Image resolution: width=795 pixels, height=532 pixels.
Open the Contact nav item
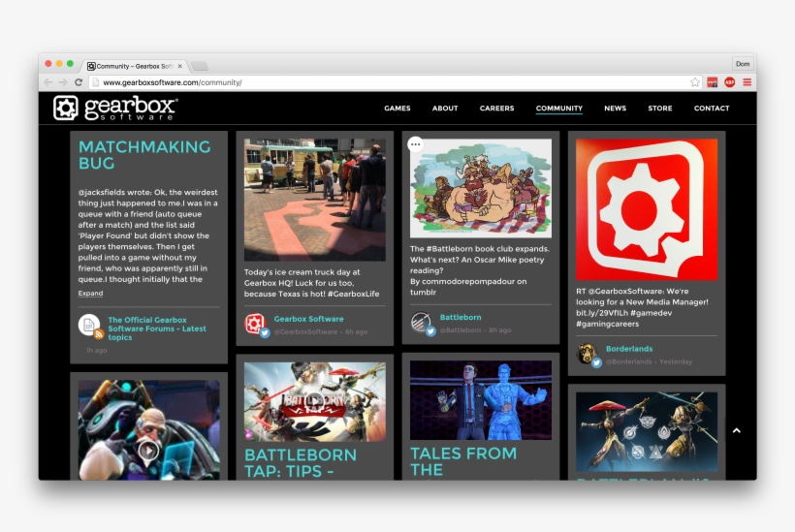712,108
